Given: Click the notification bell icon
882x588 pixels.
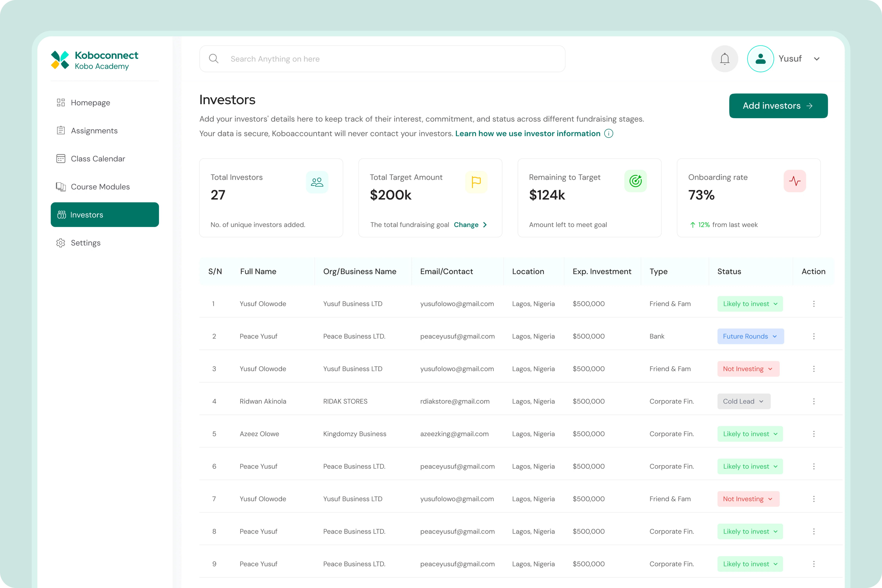Looking at the screenshot, I should [x=725, y=59].
